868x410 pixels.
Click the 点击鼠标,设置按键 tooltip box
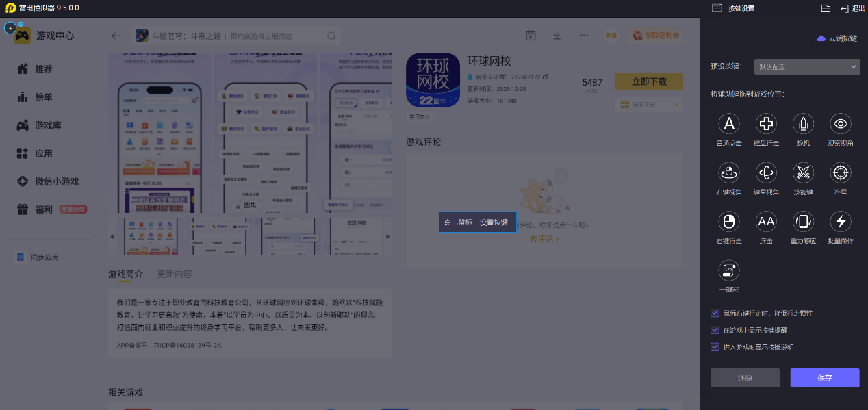(x=477, y=222)
